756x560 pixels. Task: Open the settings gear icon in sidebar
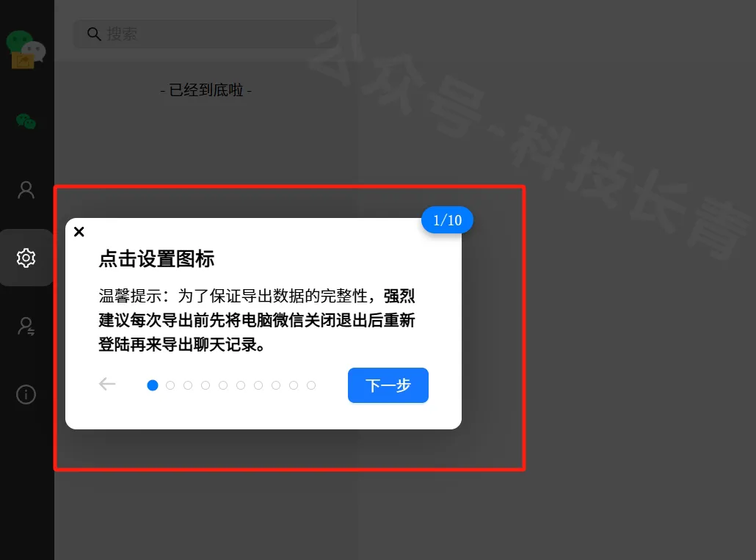26,258
